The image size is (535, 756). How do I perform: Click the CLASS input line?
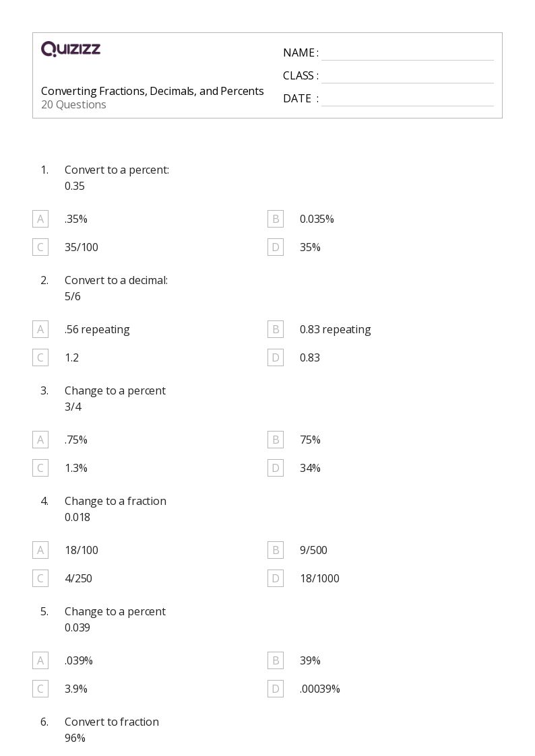pyautogui.click(x=407, y=76)
